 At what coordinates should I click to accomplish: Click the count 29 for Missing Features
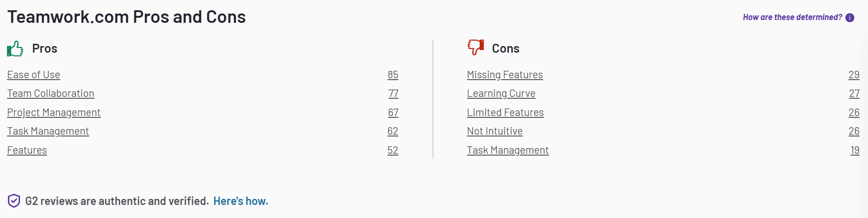854,75
